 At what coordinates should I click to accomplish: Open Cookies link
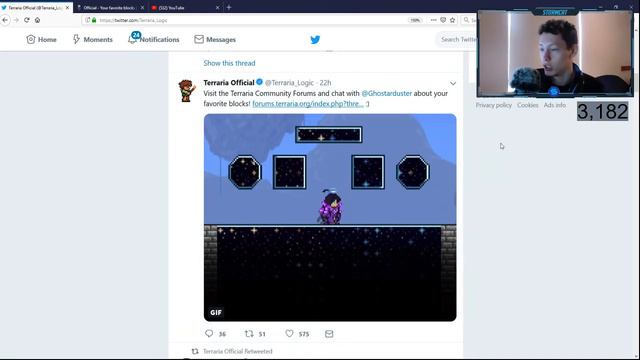527,105
